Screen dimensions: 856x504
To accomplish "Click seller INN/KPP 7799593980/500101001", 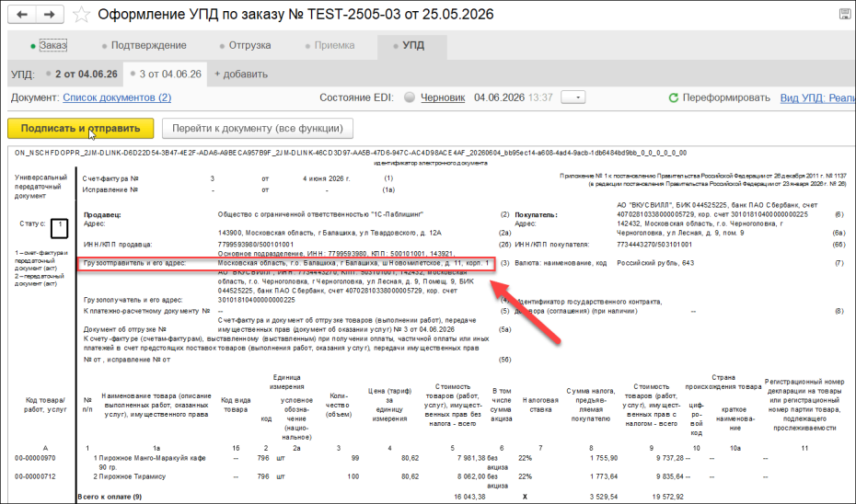I will pyautogui.click(x=256, y=245).
